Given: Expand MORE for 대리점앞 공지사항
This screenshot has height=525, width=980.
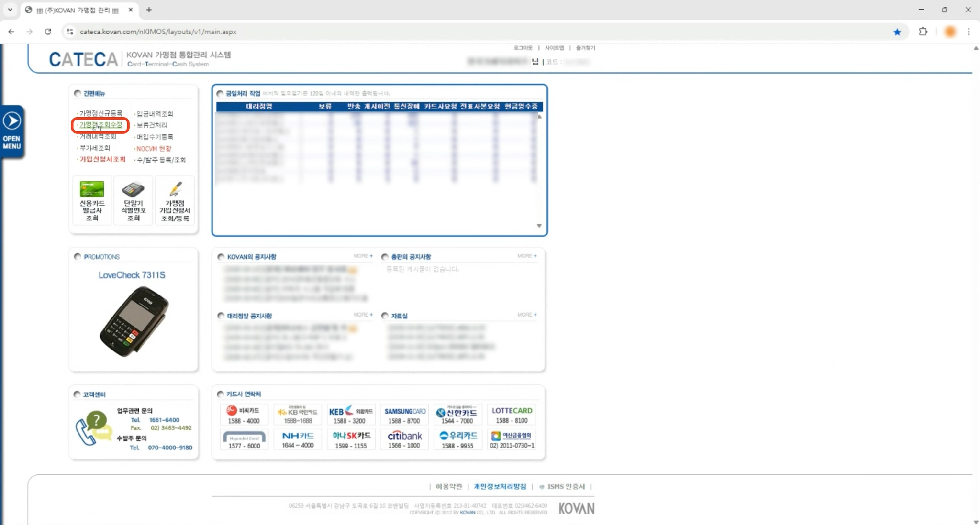Looking at the screenshot, I should 363,315.
